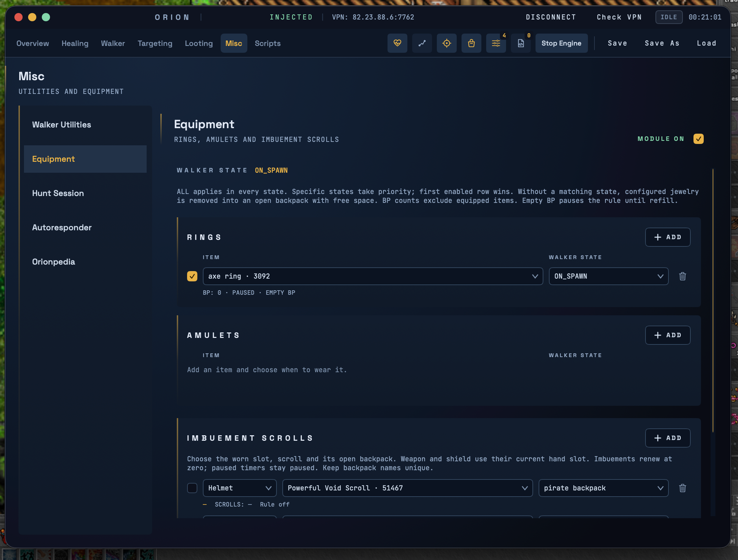Open the Walker tab
The height and width of the screenshot is (560, 738).
pyautogui.click(x=113, y=43)
